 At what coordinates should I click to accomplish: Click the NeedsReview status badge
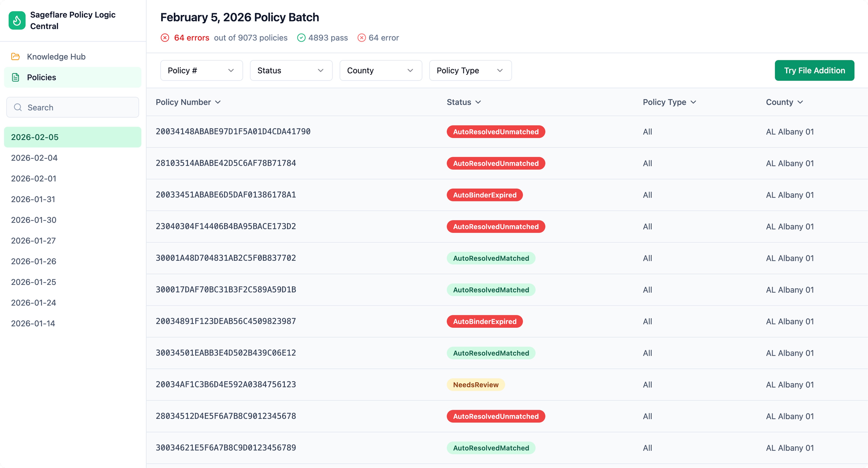click(x=476, y=384)
